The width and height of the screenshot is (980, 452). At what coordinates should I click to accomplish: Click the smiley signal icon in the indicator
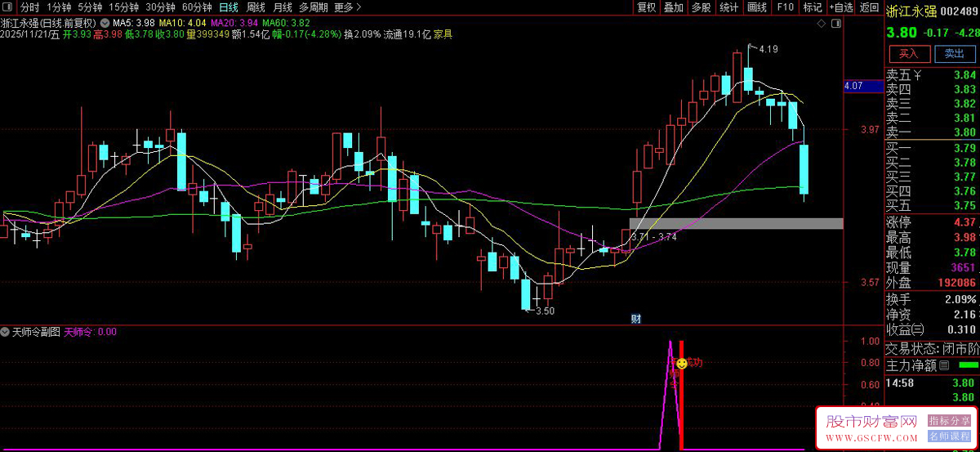coord(681,362)
